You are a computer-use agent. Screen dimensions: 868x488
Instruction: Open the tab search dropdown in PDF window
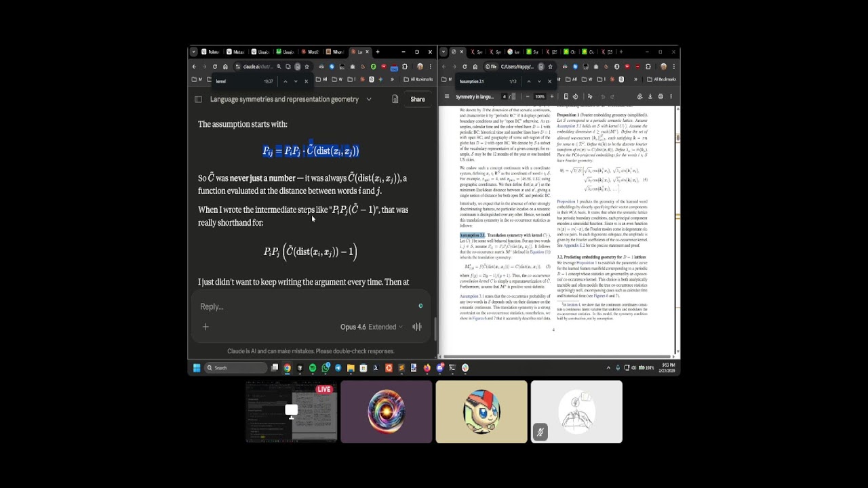pos(443,52)
